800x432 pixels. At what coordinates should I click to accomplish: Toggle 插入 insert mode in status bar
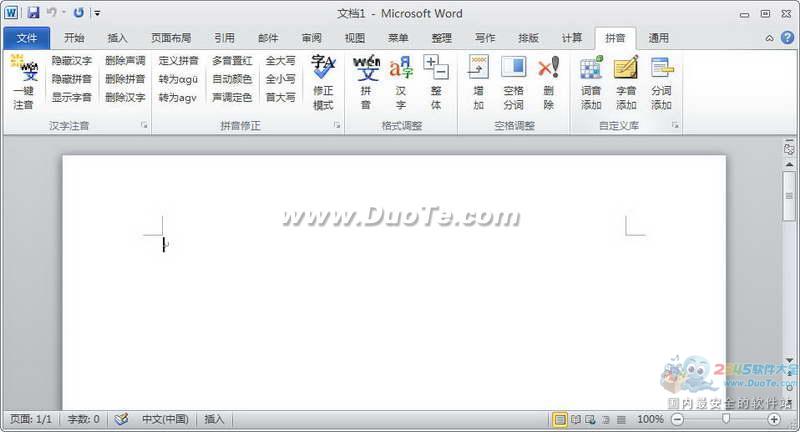coord(215,419)
